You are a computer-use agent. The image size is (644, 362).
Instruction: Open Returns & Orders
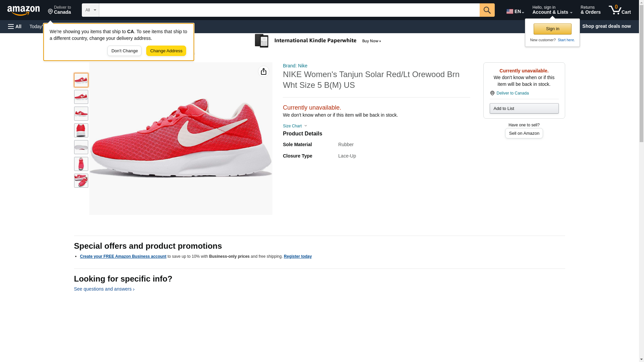click(x=590, y=10)
